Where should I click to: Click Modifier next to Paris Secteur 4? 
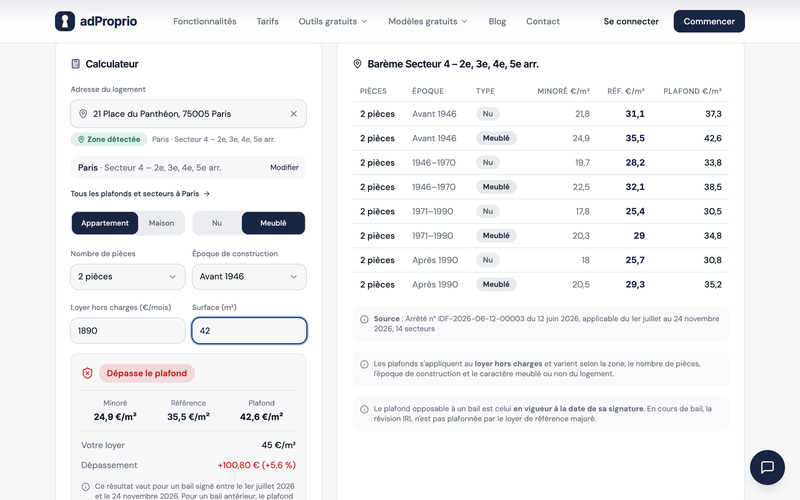pos(284,167)
